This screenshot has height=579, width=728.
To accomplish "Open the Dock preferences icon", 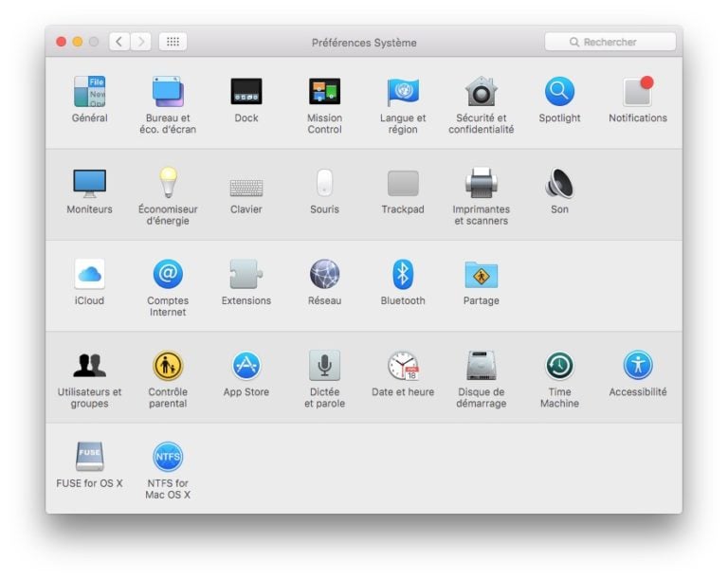I will 246,92.
